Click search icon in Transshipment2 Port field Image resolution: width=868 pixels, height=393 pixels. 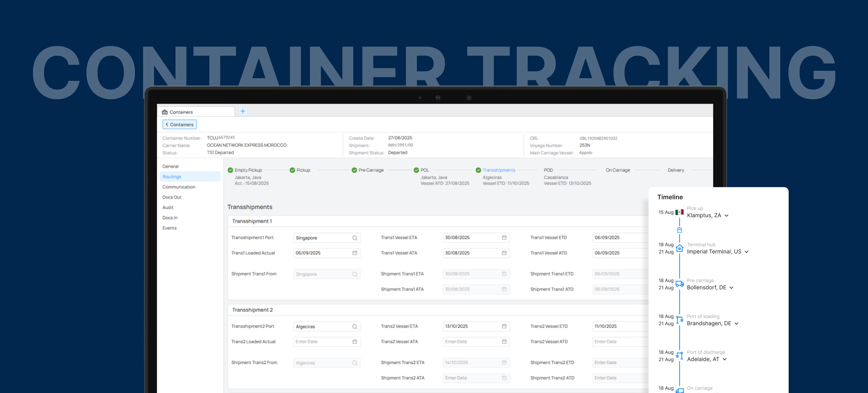click(x=354, y=327)
